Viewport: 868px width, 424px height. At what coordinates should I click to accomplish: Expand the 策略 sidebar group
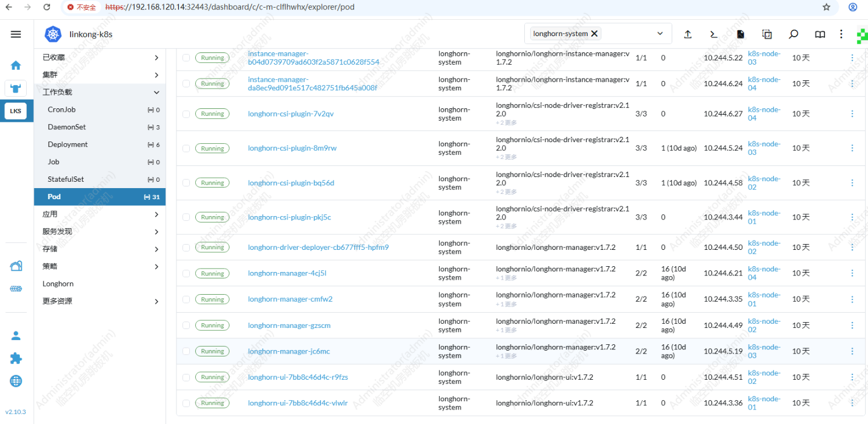[x=156, y=267]
